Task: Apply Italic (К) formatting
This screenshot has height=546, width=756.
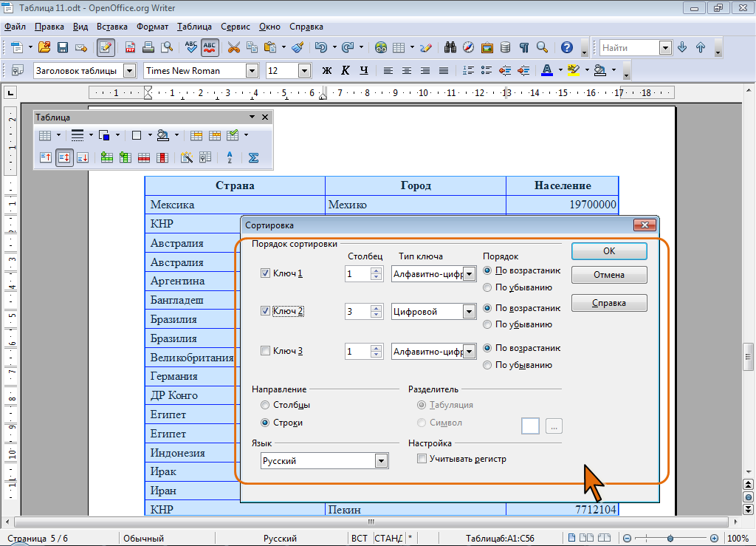Action: point(346,70)
